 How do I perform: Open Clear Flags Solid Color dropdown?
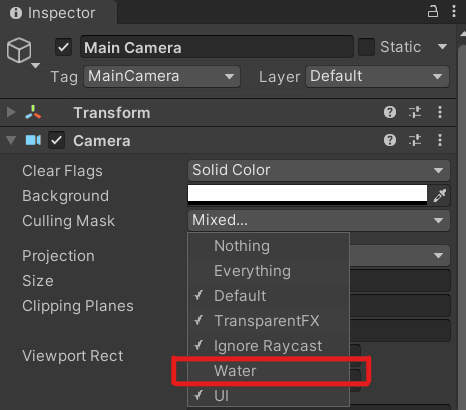pos(319,170)
